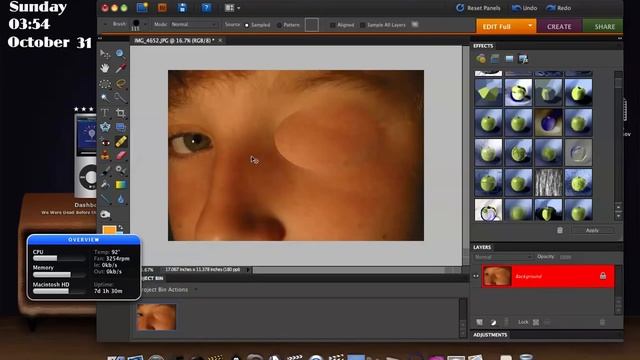Open the status bar document info arrow
Viewport: 640px width, 360px height.
[248, 270]
